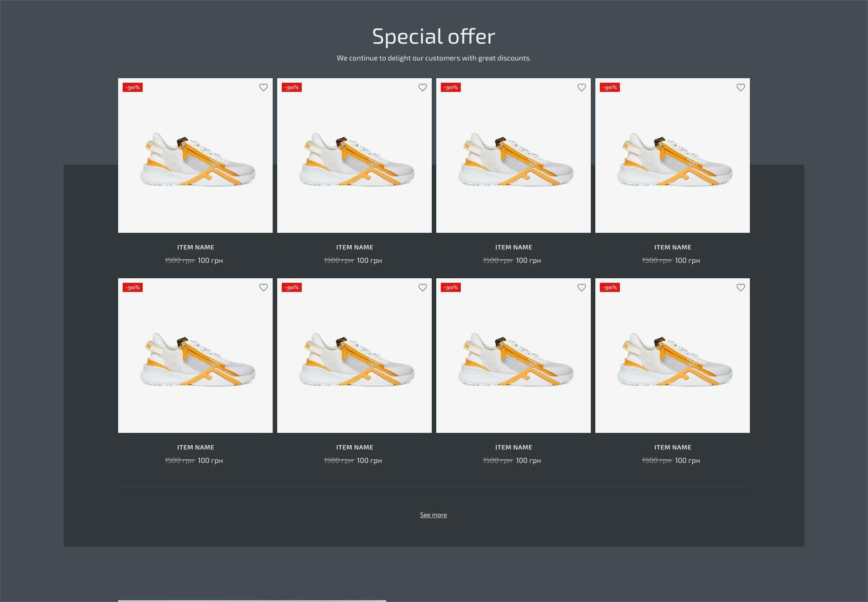Click heart icon on fourth top-row product
The width and height of the screenshot is (868, 602).
pos(741,87)
